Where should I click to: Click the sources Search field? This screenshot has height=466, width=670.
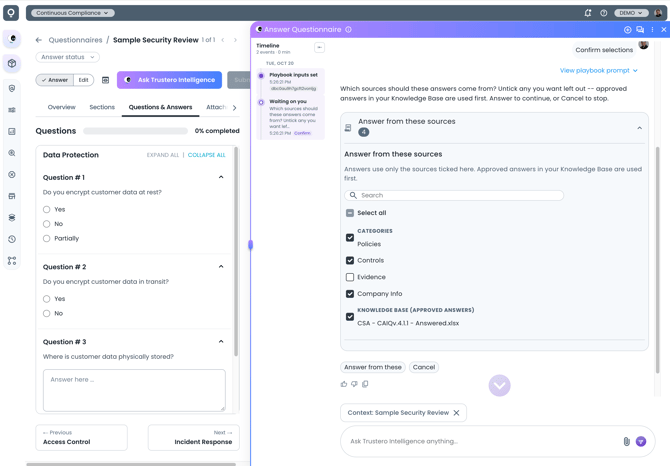(x=454, y=195)
